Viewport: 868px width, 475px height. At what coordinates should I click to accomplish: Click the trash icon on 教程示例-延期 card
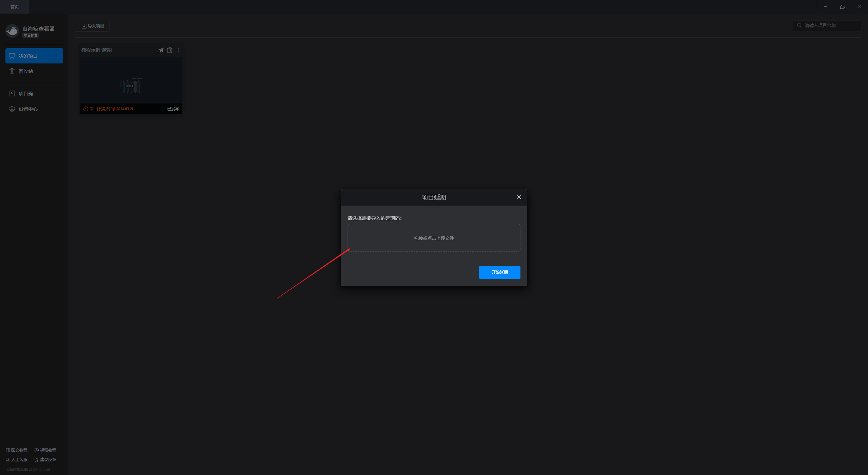click(170, 50)
